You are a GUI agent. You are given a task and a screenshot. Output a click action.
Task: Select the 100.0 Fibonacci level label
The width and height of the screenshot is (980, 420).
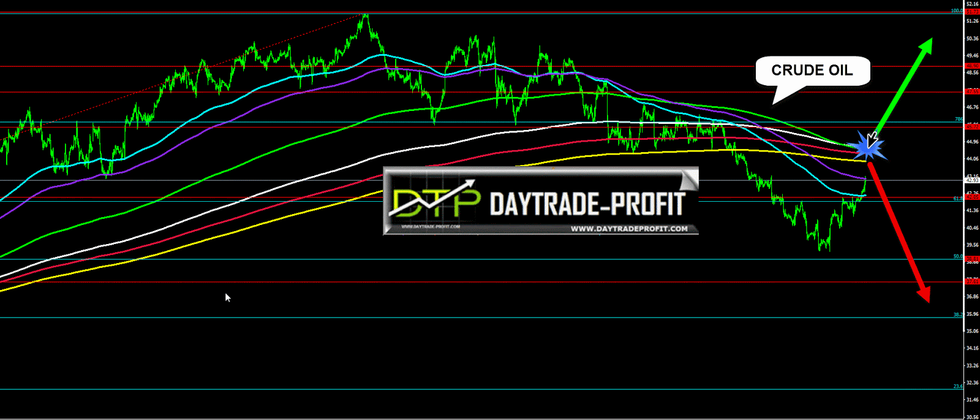point(957,10)
